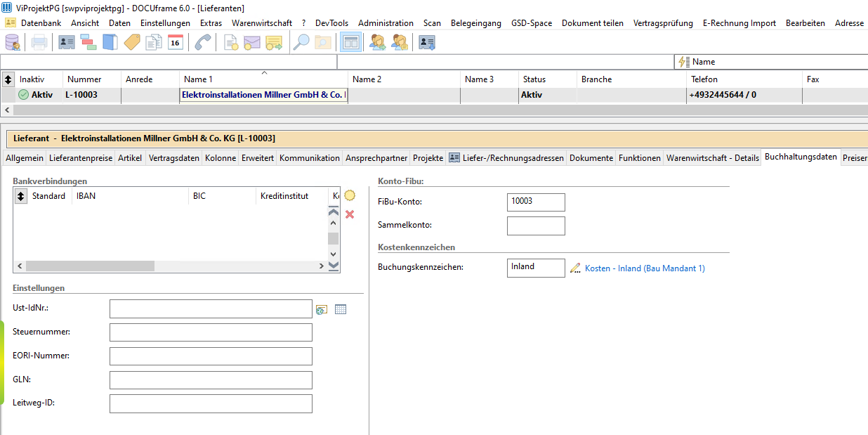The height and width of the screenshot is (435, 868).
Task: Open the Warenwirtschaft menu
Action: point(262,23)
